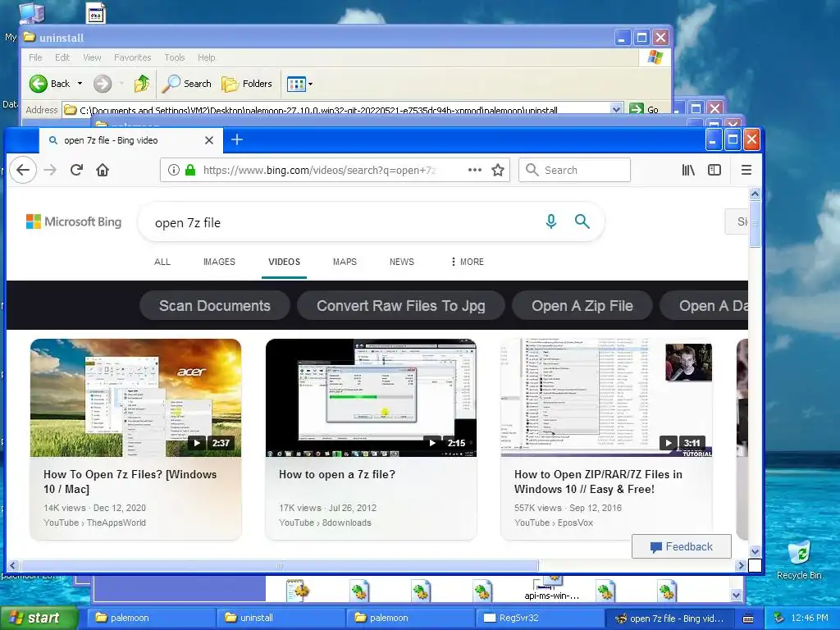Viewport: 840px width, 630px height.
Task: Click the browser vertical scroll down arrow
Action: point(755,551)
